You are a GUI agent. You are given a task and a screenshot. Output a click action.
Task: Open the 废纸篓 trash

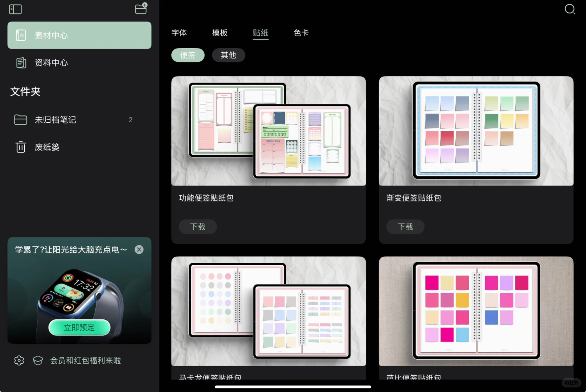pyautogui.click(x=79, y=147)
